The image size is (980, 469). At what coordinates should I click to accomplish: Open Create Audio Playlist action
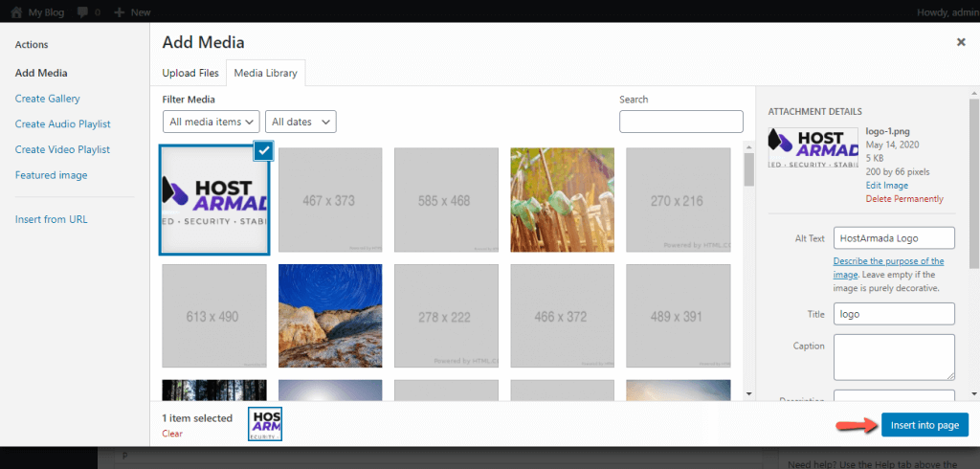pos(62,124)
